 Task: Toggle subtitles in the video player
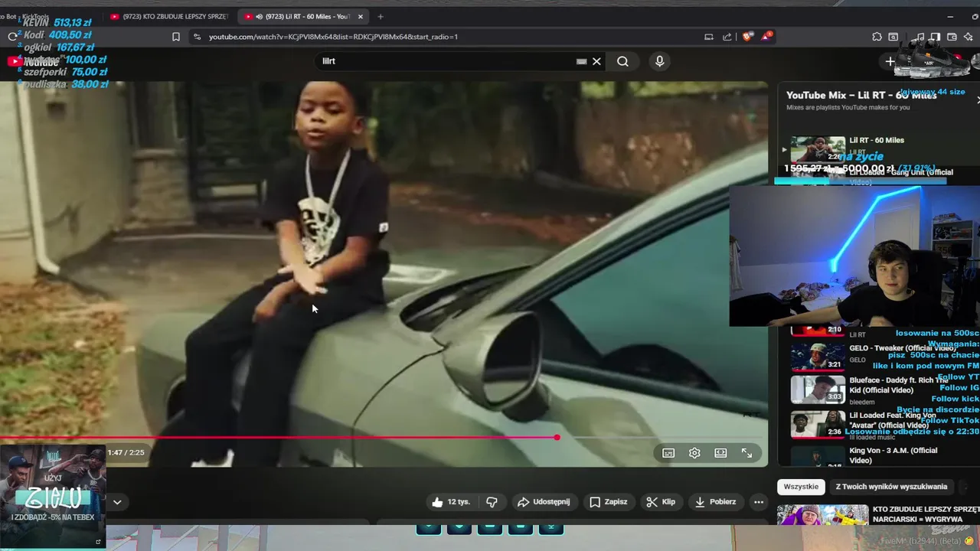tap(668, 453)
